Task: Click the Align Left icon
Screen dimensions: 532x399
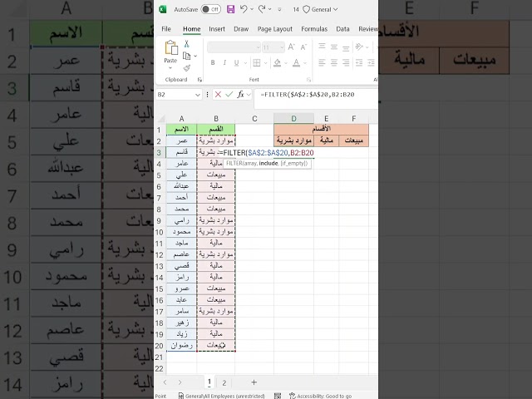Action: 322,63
